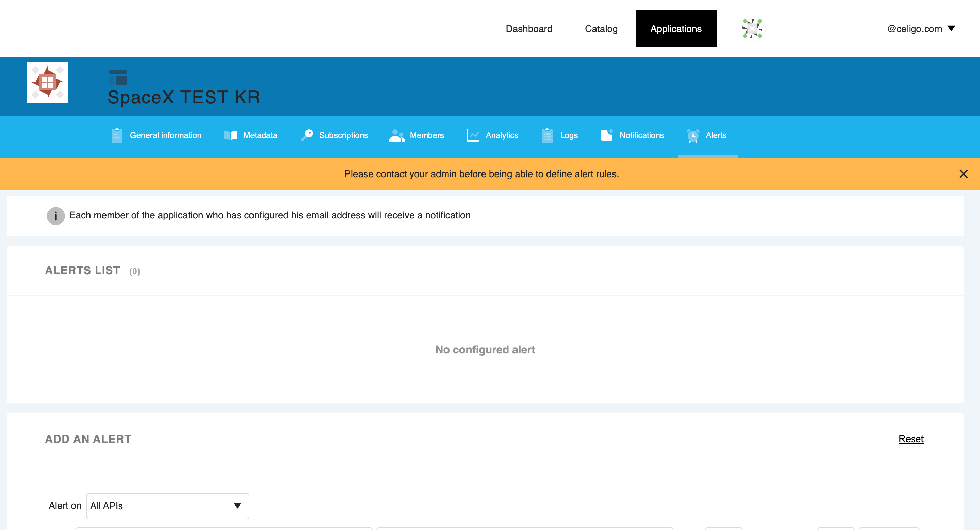
Task: Select the Metadata book icon
Action: point(230,135)
